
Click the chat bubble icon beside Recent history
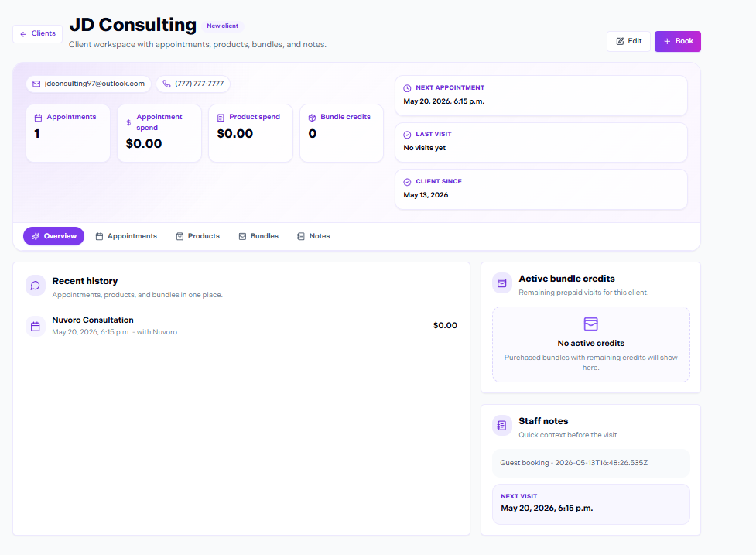(35, 286)
